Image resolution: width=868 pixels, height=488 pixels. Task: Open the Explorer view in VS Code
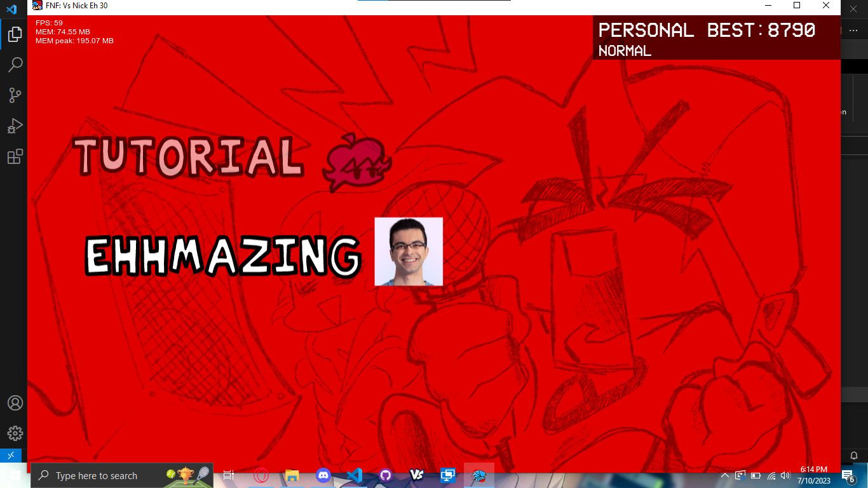pyautogui.click(x=15, y=35)
